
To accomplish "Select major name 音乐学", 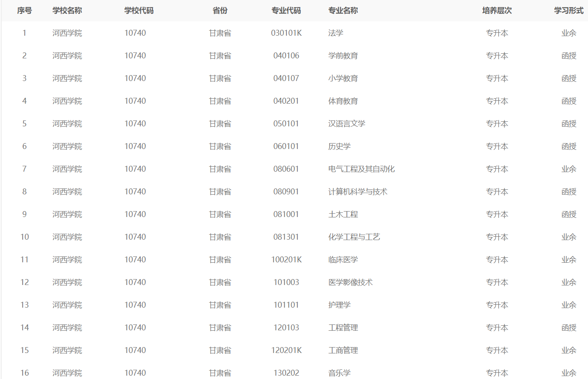I will (339, 373).
